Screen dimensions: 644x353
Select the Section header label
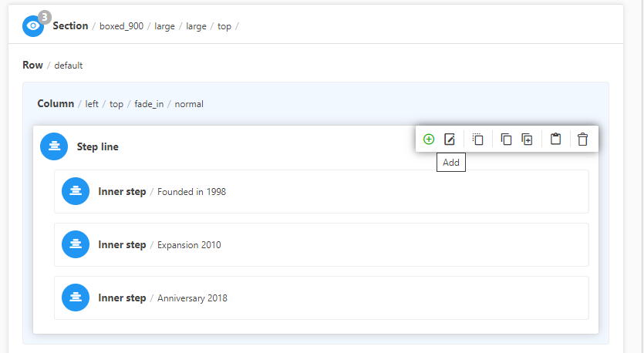[x=70, y=26]
